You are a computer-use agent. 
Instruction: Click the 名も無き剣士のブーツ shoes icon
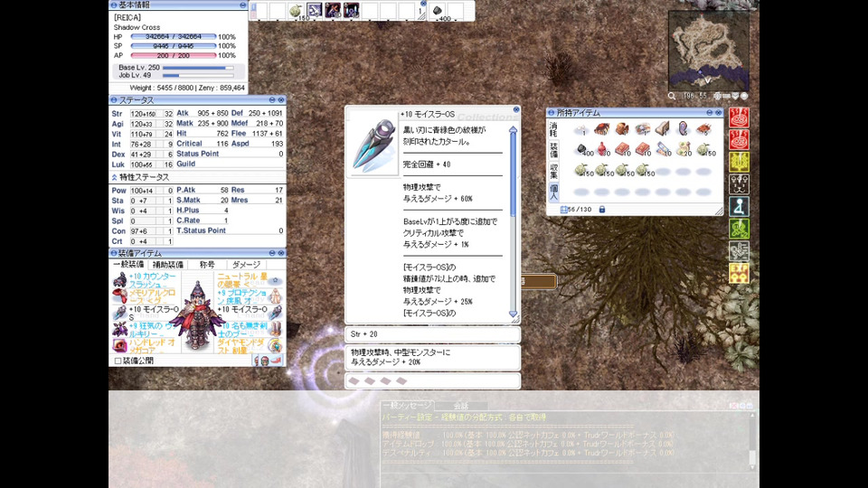click(x=275, y=330)
